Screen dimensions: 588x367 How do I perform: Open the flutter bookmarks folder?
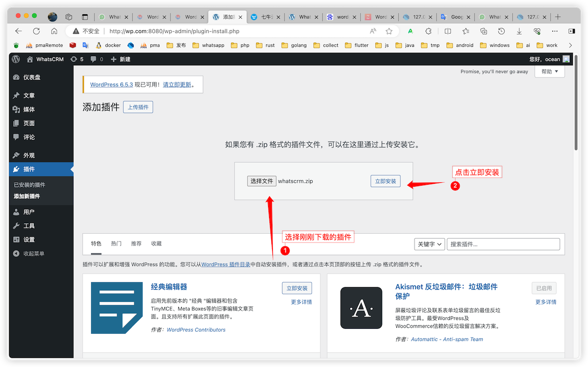tap(357, 45)
